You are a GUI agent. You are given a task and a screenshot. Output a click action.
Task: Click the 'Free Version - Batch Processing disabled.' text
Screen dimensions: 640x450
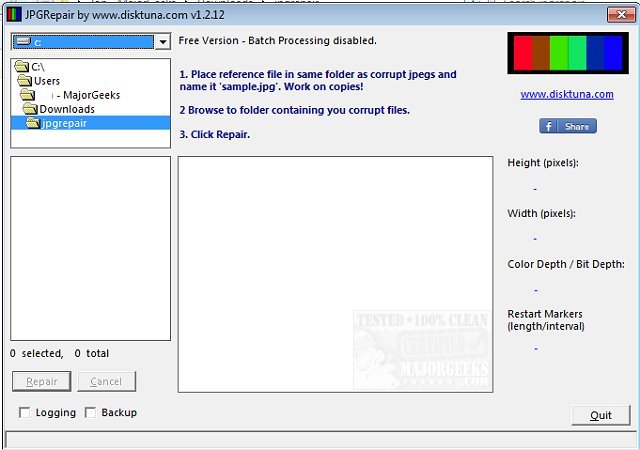278,40
